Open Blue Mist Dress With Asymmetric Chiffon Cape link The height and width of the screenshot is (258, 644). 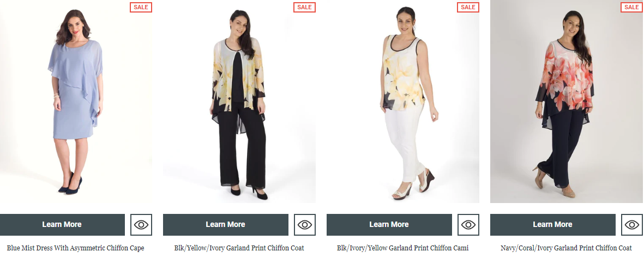(76, 248)
